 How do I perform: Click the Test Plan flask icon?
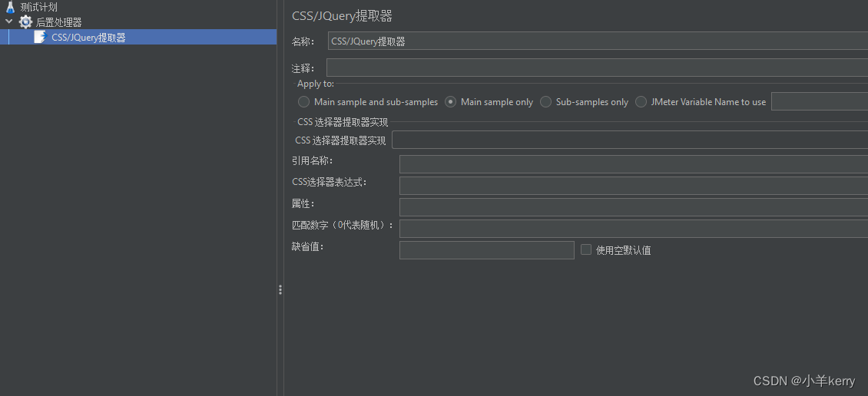point(10,7)
